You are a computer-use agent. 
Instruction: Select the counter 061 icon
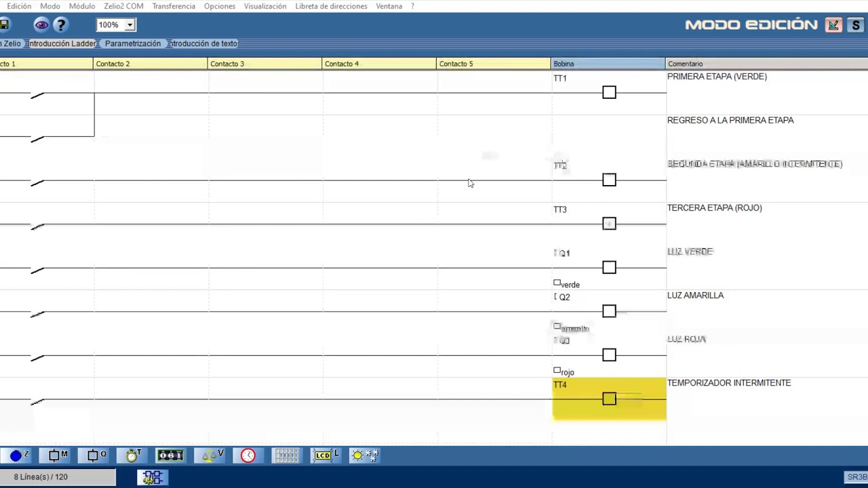(170, 455)
